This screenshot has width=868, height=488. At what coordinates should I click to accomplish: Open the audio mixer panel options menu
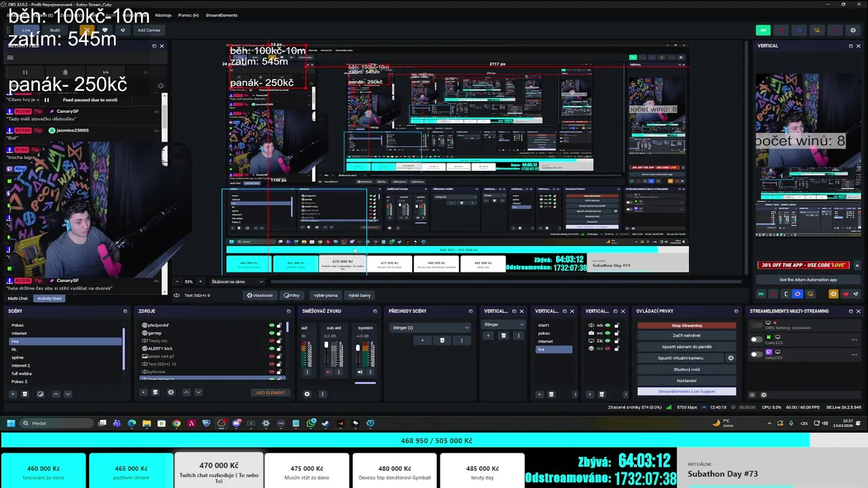tap(322, 394)
